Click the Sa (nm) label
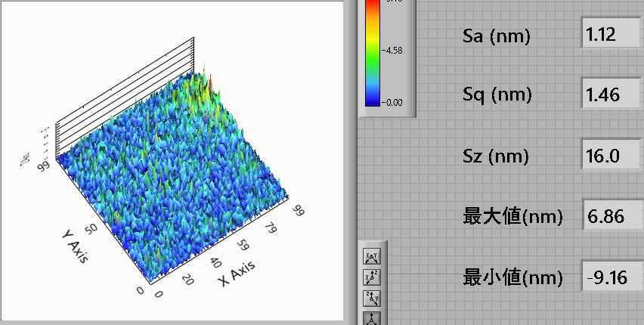Image resolution: width=644 pixels, height=325 pixels. [x=496, y=36]
